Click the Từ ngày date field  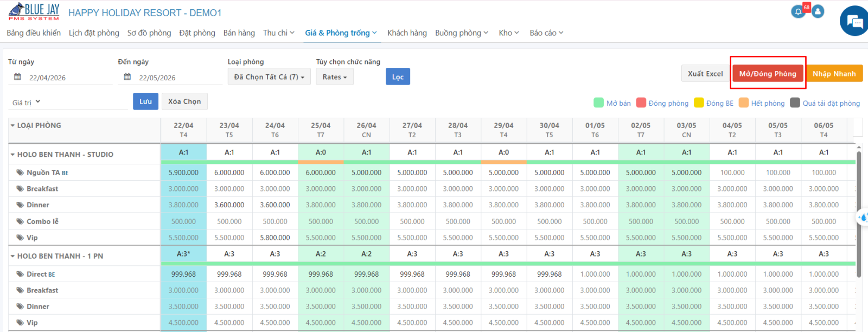pos(60,77)
